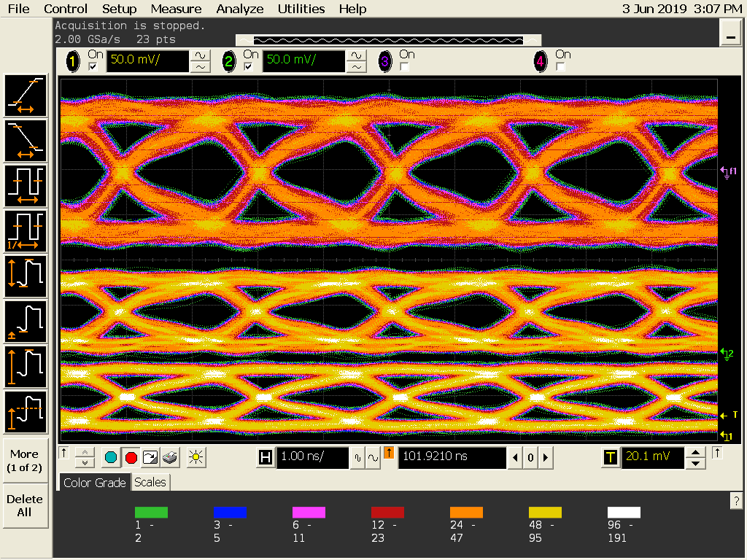Screen dimensions: 747x560
Task: Choose the period measurement icon
Action: (26, 186)
